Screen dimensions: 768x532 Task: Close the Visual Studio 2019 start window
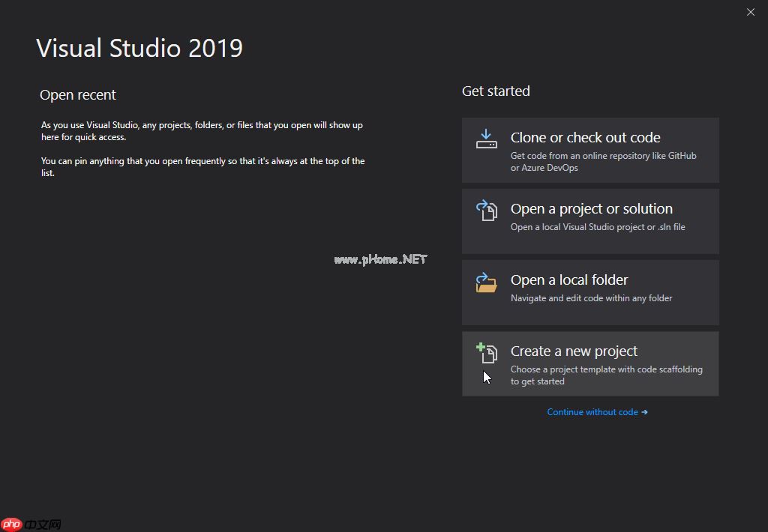tap(750, 12)
